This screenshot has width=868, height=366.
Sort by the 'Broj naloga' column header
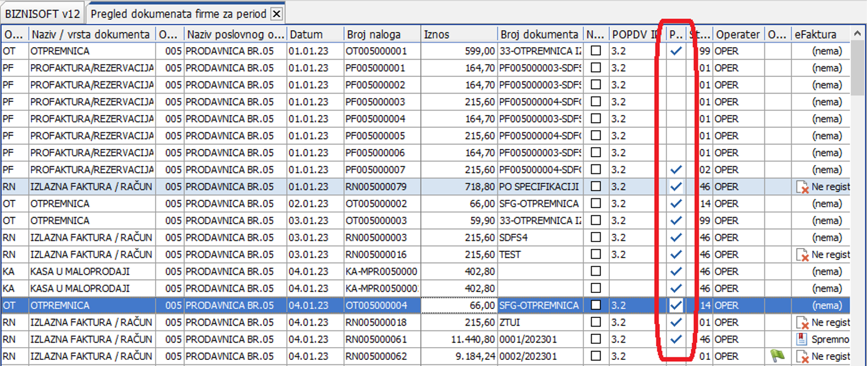(x=382, y=34)
